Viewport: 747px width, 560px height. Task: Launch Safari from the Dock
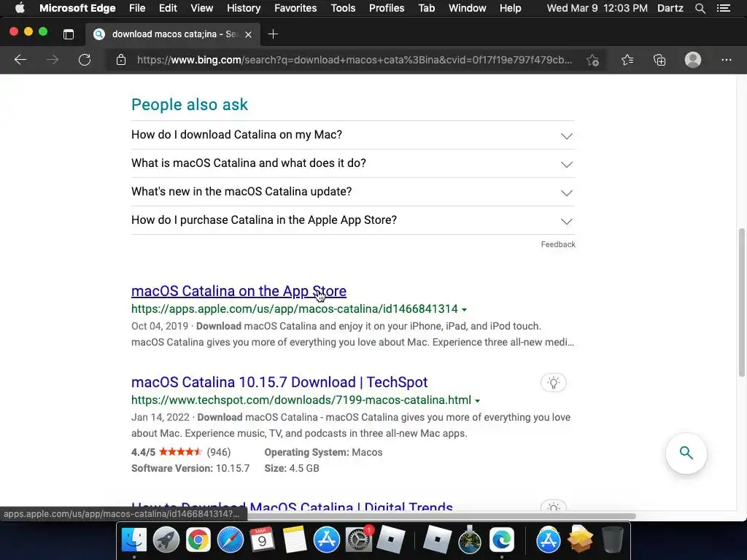click(230, 540)
